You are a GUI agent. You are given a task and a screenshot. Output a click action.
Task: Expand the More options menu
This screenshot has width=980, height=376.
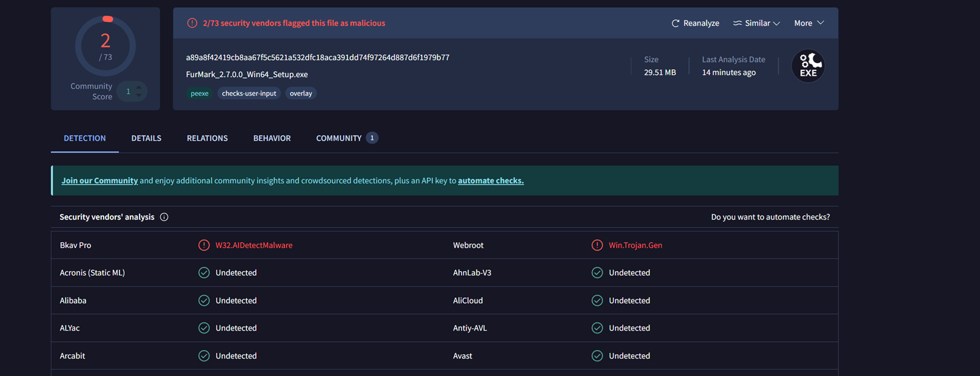[809, 23]
